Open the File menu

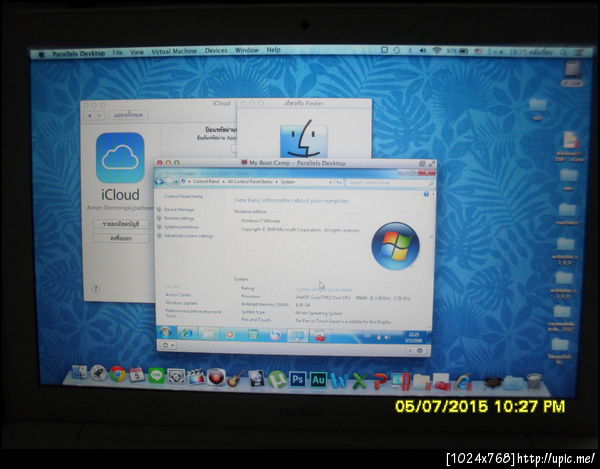[117, 53]
